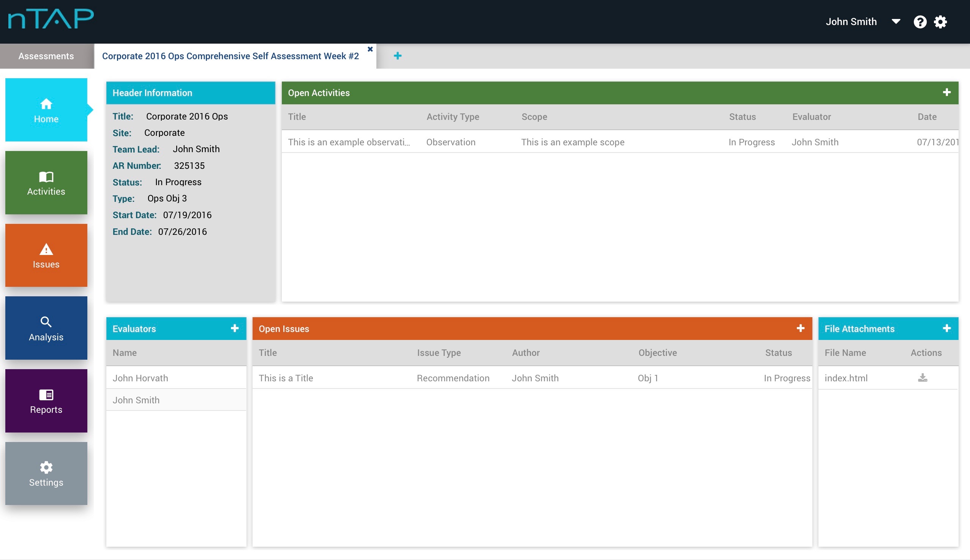Viewport: 970px width, 560px height.
Task: Click the help question mark icon
Action: coord(920,22)
